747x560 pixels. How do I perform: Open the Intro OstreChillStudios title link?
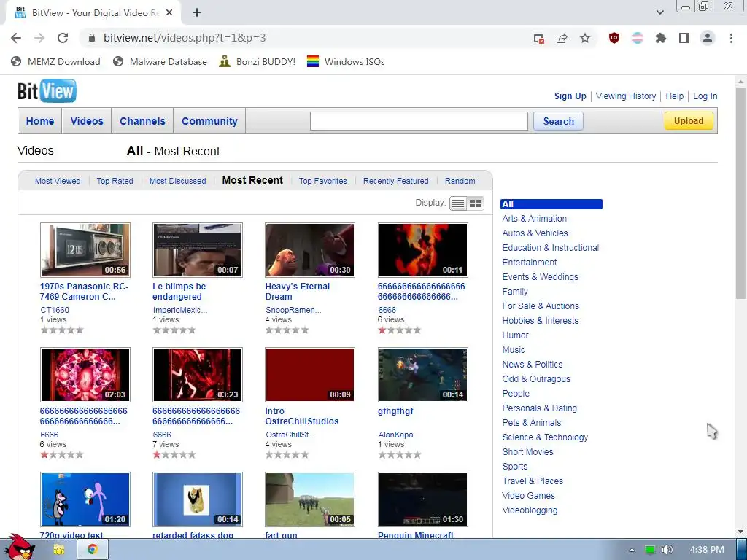point(302,416)
